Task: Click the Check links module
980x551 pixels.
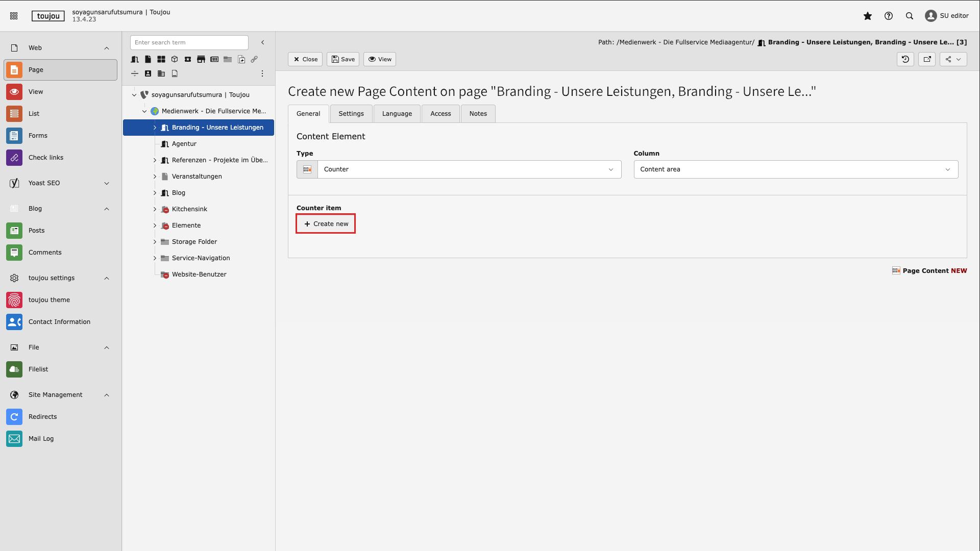Action: point(46,157)
